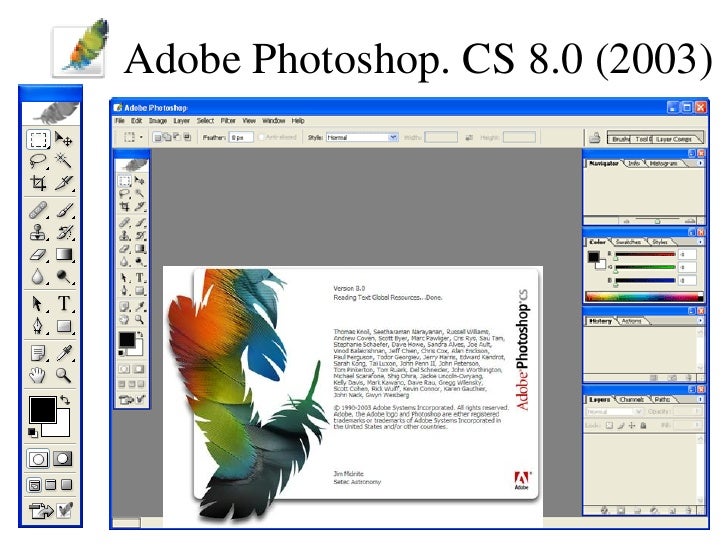The height and width of the screenshot is (546, 728).
Task: Enable Quick Mask Mode in enlarged toolbox
Action: pyautogui.click(x=63, y=459)
